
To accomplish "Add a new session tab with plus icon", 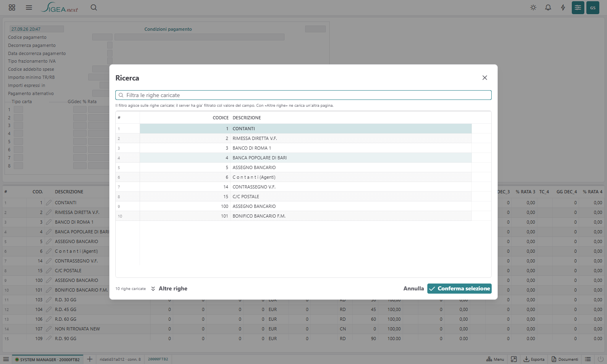I will pyautogui.click(x=90, y=359).
